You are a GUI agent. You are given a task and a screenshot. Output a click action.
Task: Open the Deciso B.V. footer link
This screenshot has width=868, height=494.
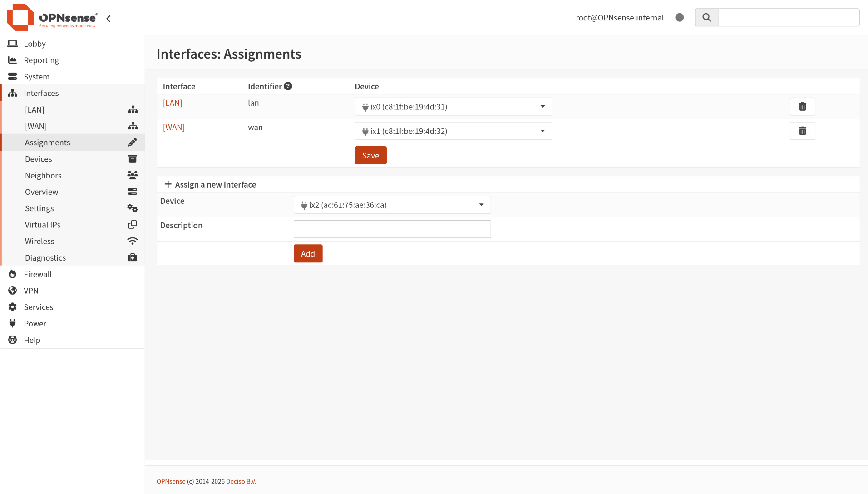pyautogui.click(x=241, y=481)
